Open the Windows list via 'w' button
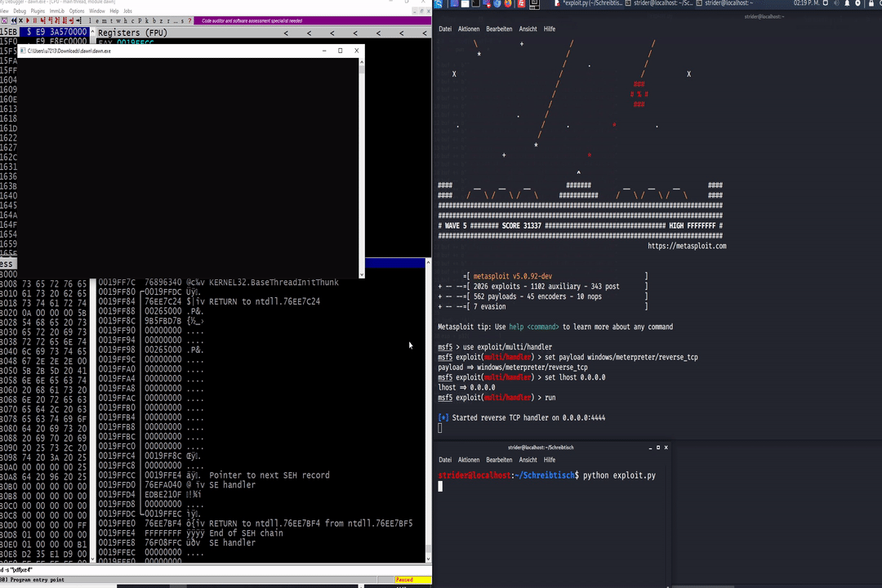882x588 pixels. 118,20
